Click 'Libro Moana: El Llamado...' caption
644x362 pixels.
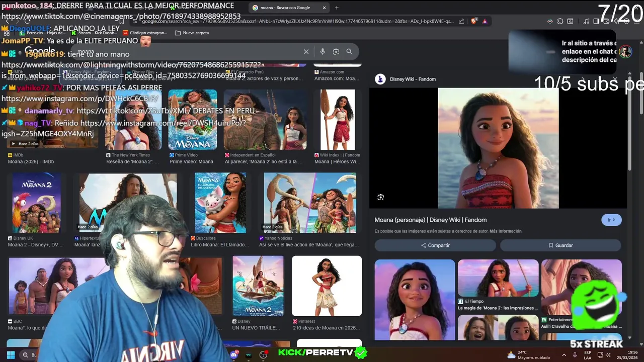[220, 245]
